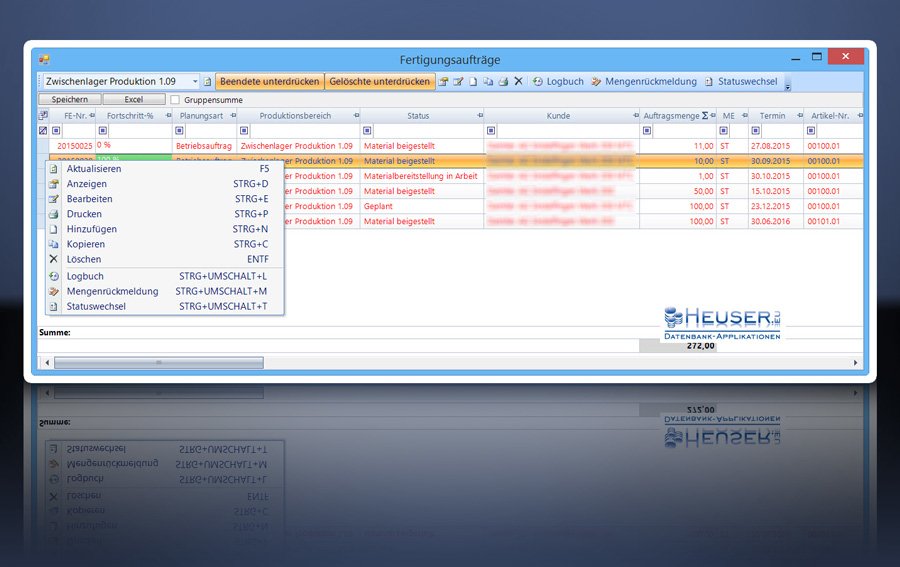Open the filter operator for the Produktionsbereich column
The width and height of the screenshot is (900, 567).
point(244,130)
